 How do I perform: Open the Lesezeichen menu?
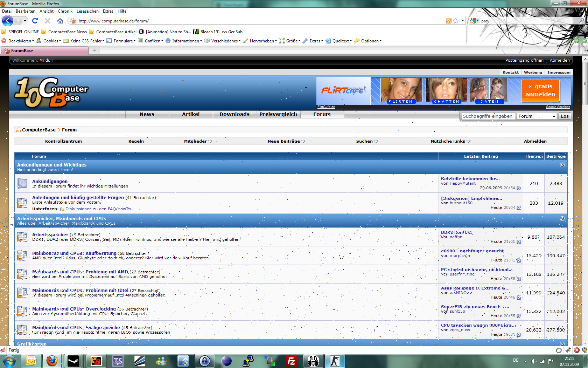87,11
